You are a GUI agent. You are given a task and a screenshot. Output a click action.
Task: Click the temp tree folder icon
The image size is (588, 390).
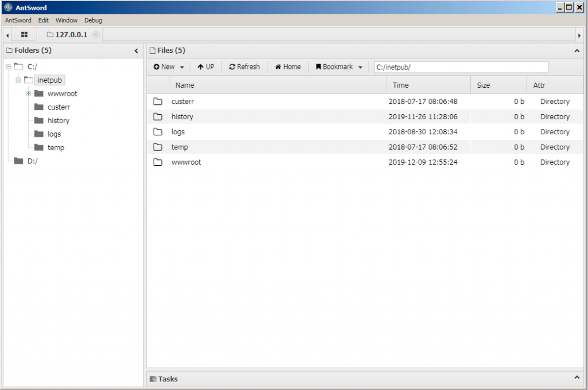(39, 147)
